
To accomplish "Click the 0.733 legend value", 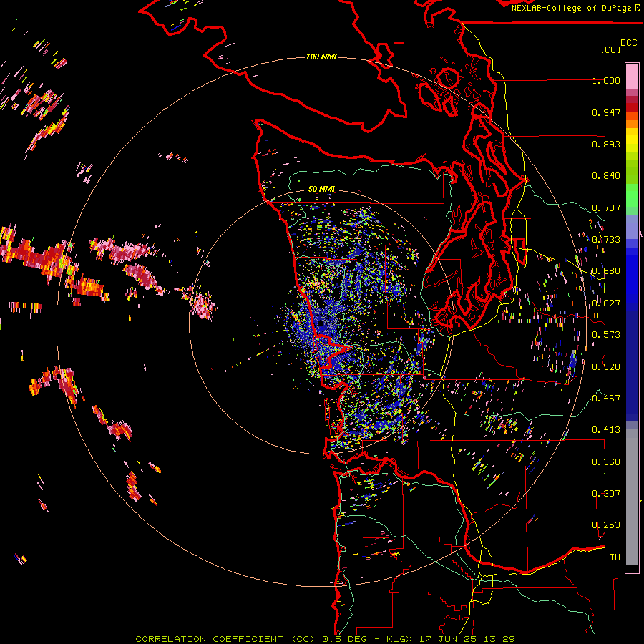I will click(x=606, y=240).
